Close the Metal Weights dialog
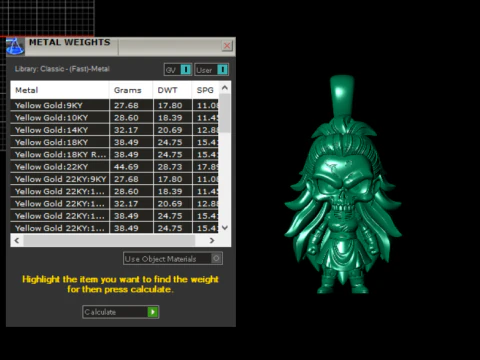The height and width of the screenshot is (360, 480). click(x=227, y=46)
